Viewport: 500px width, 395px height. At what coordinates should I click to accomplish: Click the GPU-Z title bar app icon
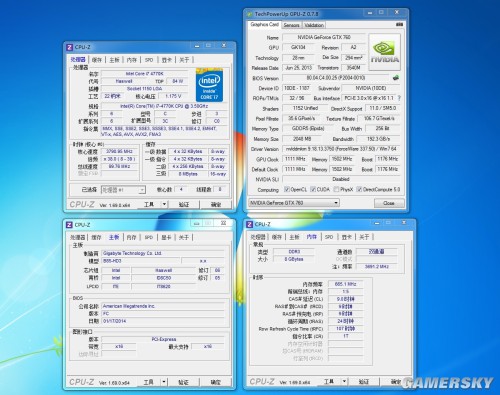click(250, 14)
